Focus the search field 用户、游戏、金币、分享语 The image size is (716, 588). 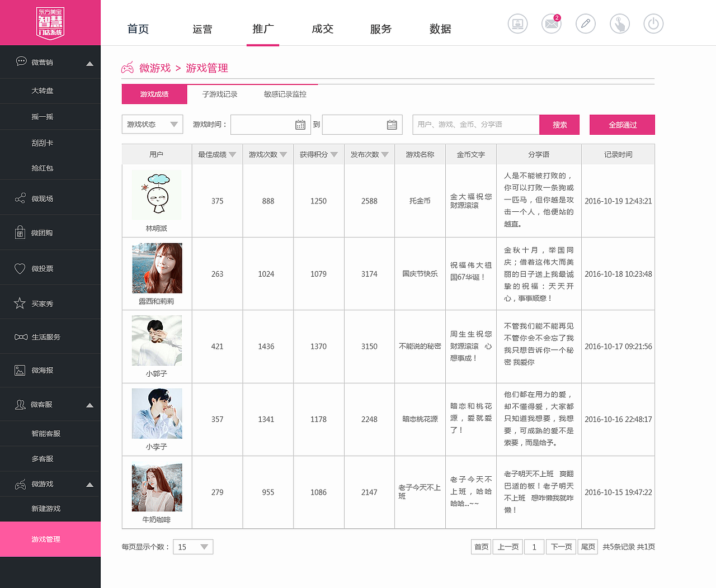[x=476, y=125]
